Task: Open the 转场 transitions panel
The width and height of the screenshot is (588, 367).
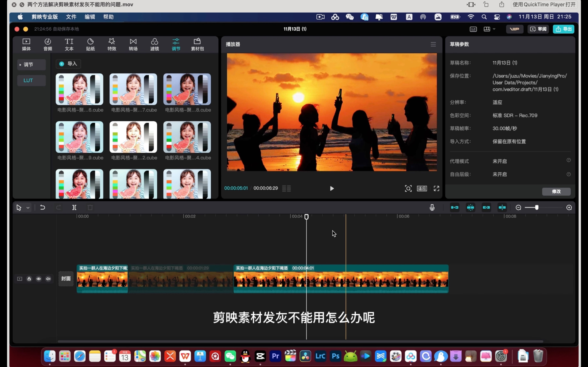Action: pyautogui.click(x=133, y=44)
